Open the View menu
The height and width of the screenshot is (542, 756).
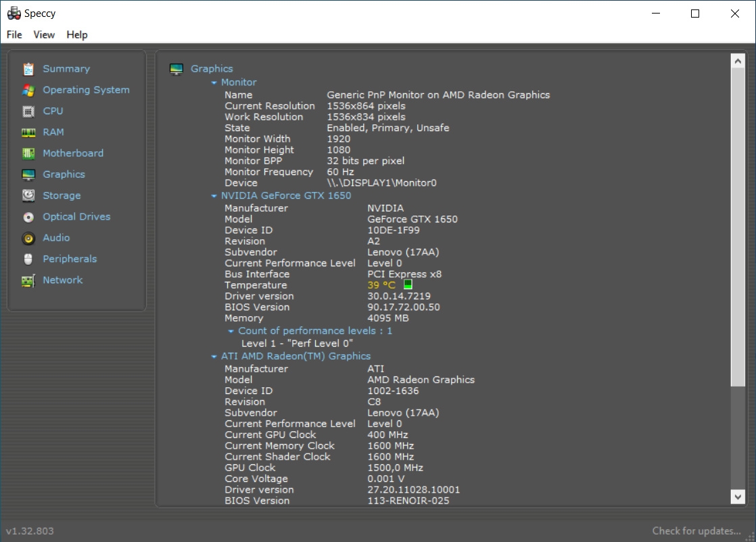coord(44,34)
